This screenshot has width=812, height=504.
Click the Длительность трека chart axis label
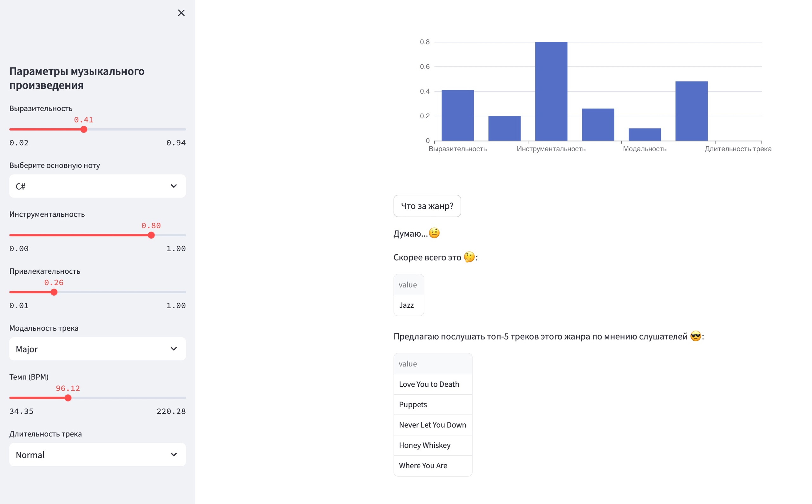[x=738, y=149]
